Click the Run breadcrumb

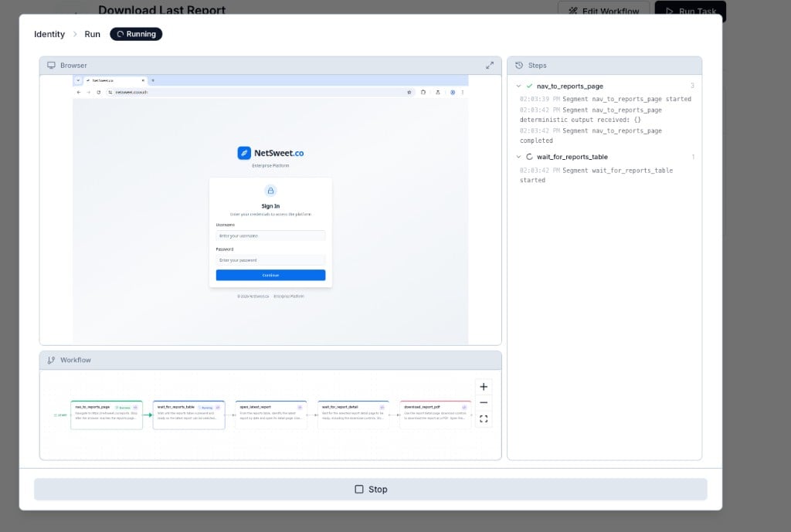tap(93, 34)
